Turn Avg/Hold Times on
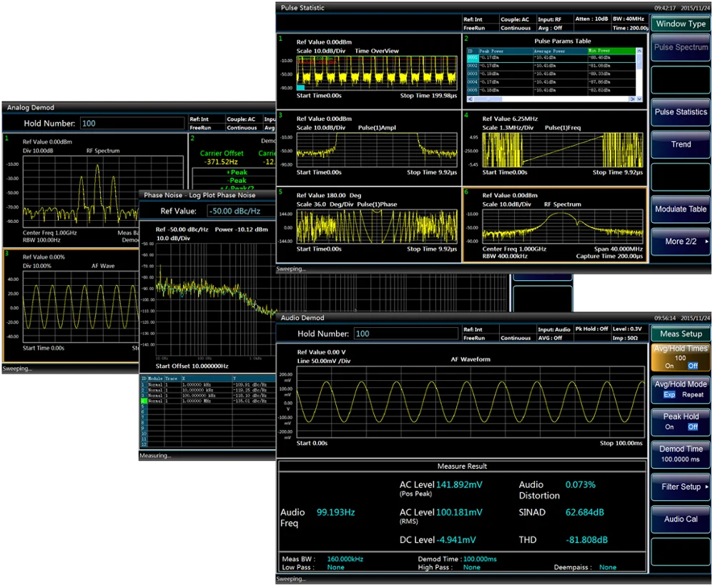The image size is (715, 588). (x=669, y=366)
